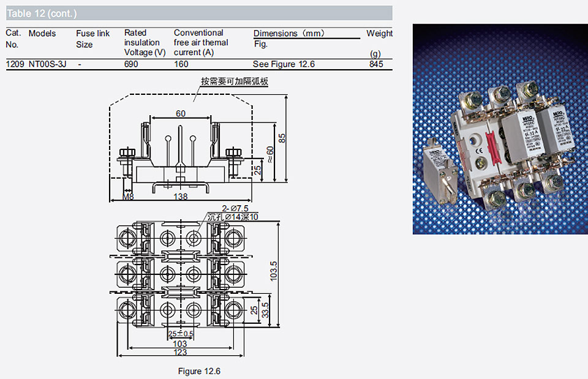The height and width of the screenshot is (379, 588).
Task: Select the Chinese note "按需要可加隔弧板"
Action: (235, 81)
